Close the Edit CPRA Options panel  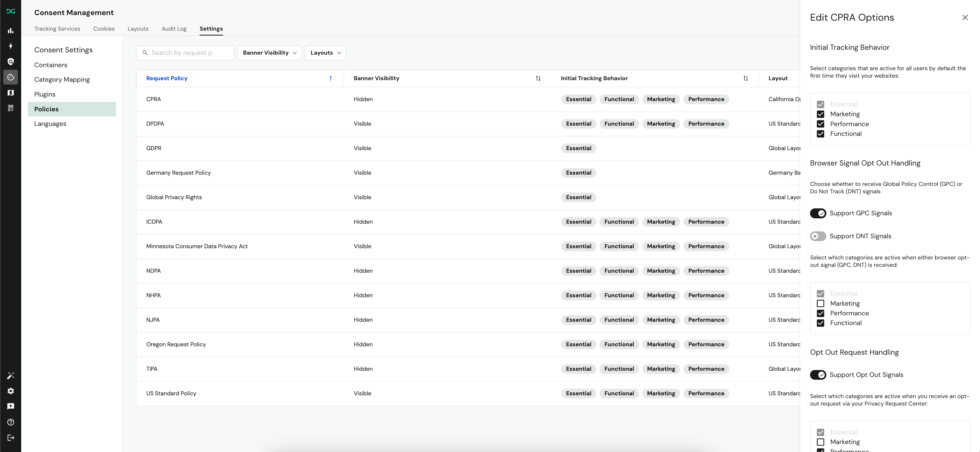coord(965,18)
